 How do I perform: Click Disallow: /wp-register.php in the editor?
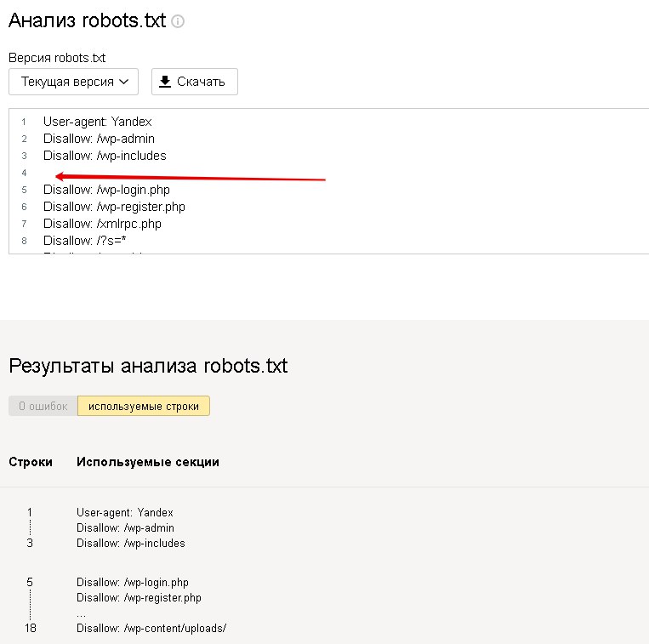(114, 207)
